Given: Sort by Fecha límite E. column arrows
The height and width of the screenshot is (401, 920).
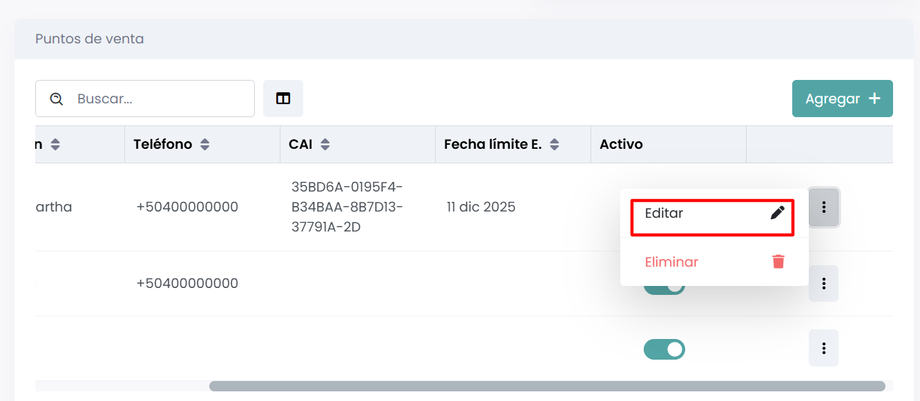Looking at the screenshot, I should (553, 145).
